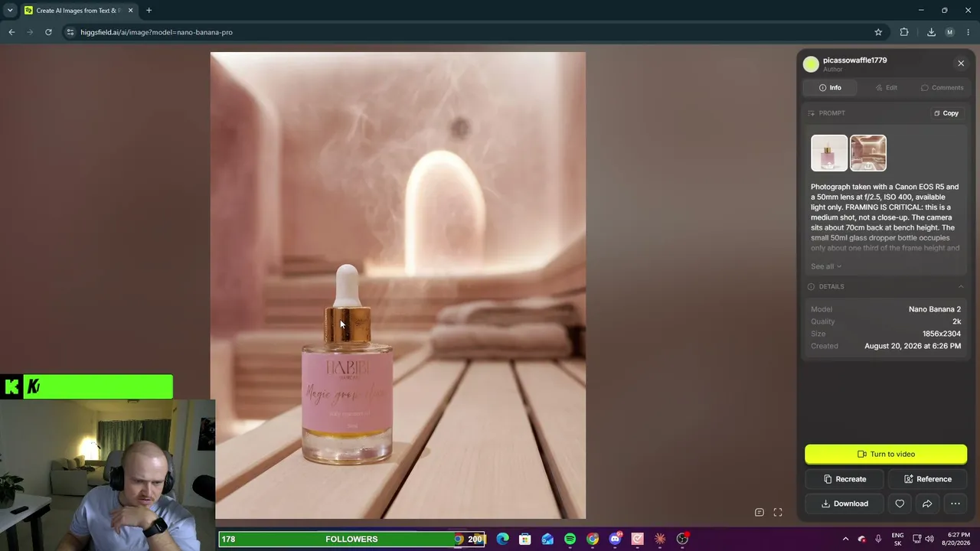Image resolution: width=980 pixels, height=551 pixels.
Task: Open the Chrome profile menu
Action: [950, 32]
